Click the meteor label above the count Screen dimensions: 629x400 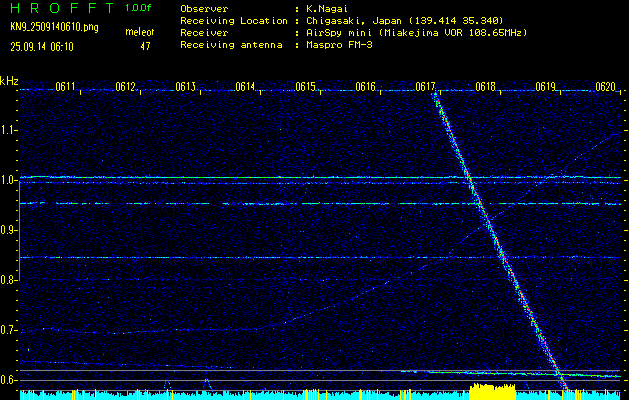point(139,32)
